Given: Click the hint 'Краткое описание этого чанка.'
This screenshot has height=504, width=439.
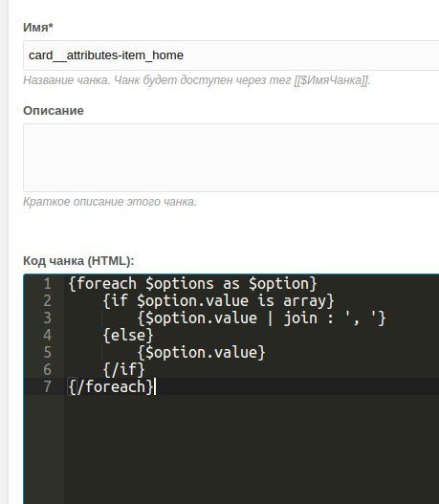Looking at the screenshot, I should (110, 202).
